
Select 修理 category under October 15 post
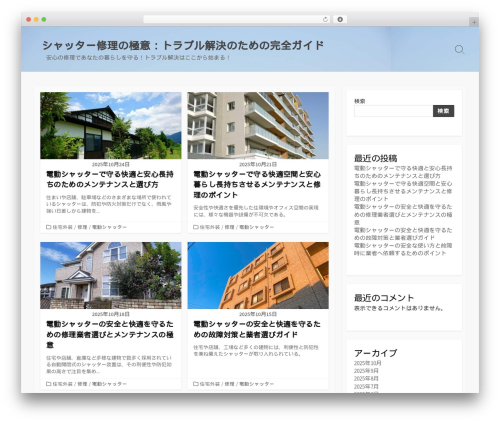tap(230, 384)
